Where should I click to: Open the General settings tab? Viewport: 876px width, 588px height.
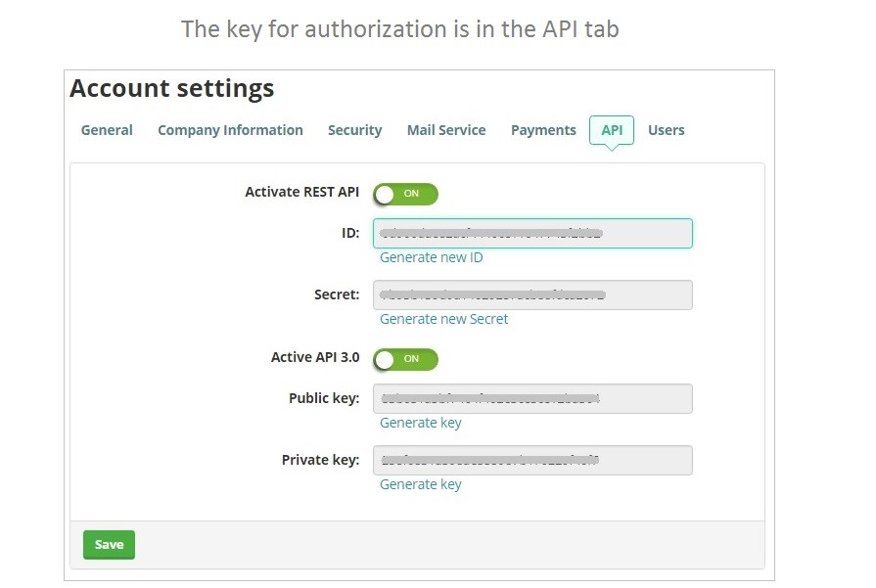(107, 130)
